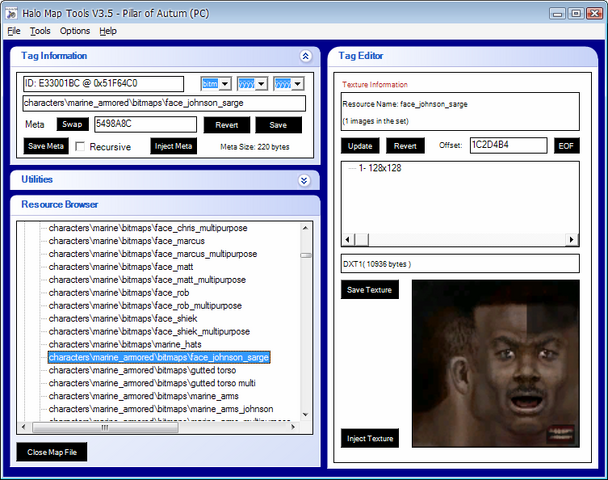Click the Inject Meta button

tap(173, 146)
